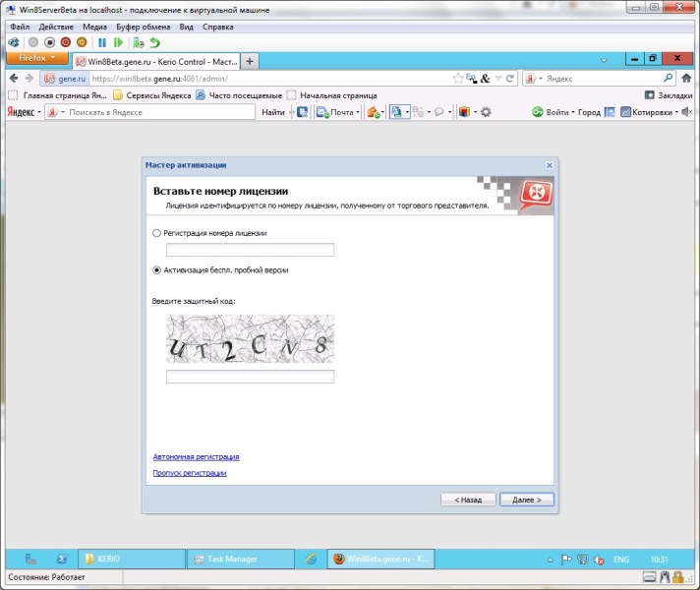Click the Pause virtual machine toolbar icon

102,42
